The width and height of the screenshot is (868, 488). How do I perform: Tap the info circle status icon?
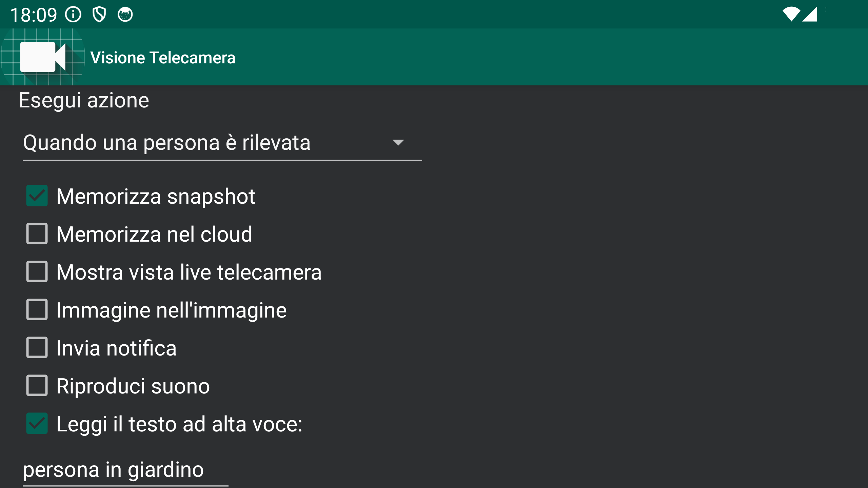(73, 15)
